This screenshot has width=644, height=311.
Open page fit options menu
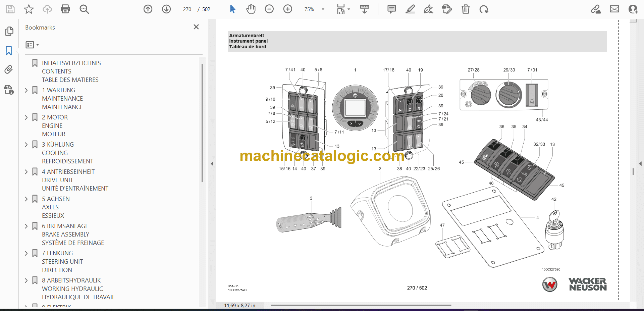pos(343,9)
